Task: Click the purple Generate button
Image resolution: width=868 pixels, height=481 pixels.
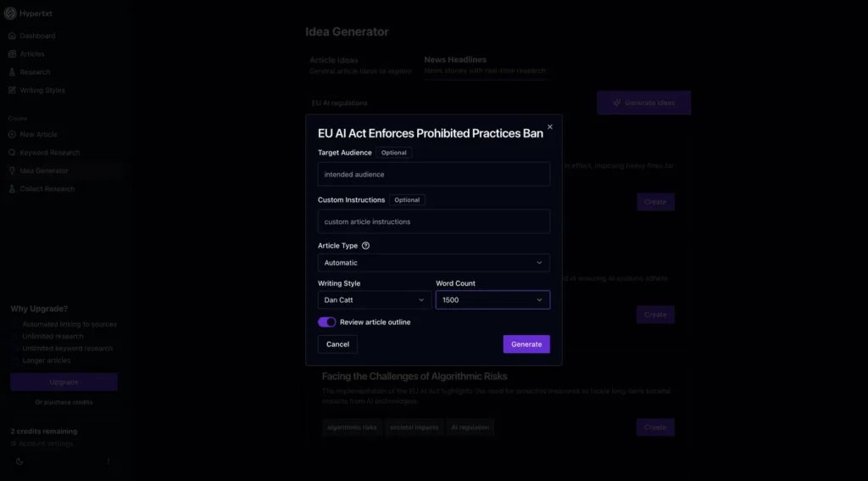Action: tap(526, 344)
